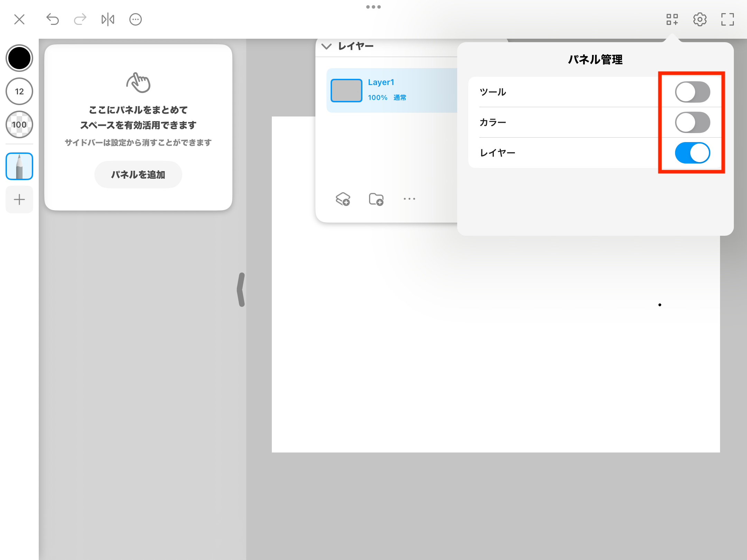Image resolution: width=747 pixels, height=560 pixels.
Task: Add a new layer with plus icon
Action: [343, 199]
